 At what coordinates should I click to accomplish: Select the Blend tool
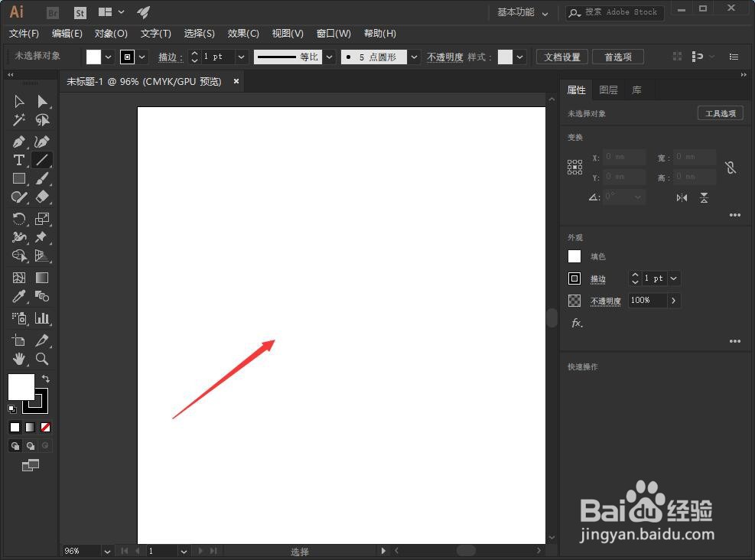click(x=42, y=296)
